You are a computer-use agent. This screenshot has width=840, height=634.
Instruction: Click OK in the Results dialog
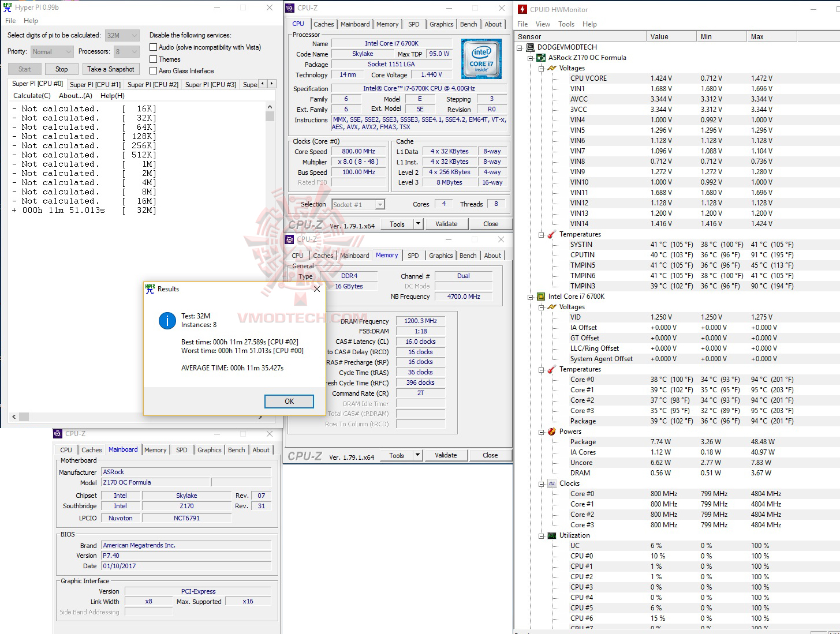[x=289, y=402]
